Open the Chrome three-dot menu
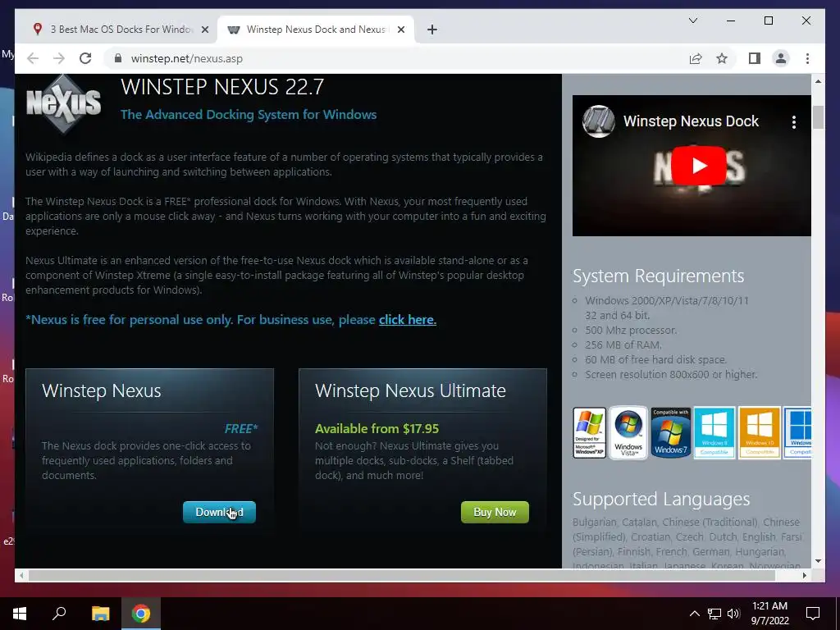 [x=807, y=58]
